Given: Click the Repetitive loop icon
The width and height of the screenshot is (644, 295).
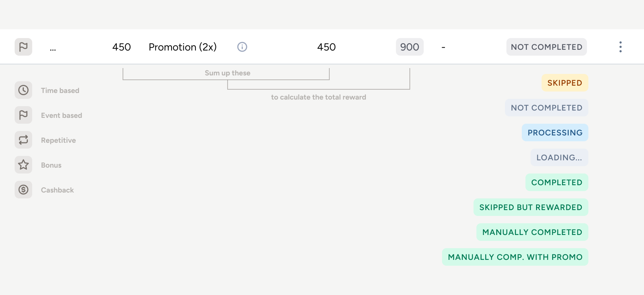Looking at the screenshot, I should point(23,140).
